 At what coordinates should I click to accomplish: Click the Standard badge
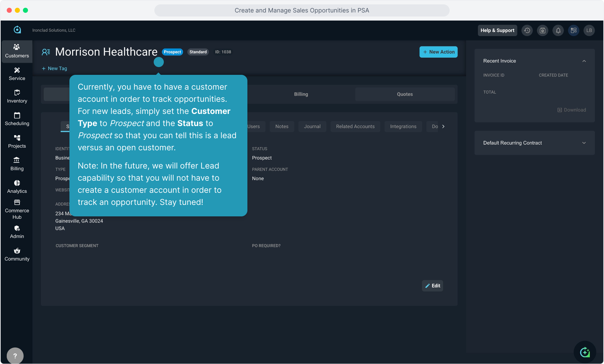(198, 52)
